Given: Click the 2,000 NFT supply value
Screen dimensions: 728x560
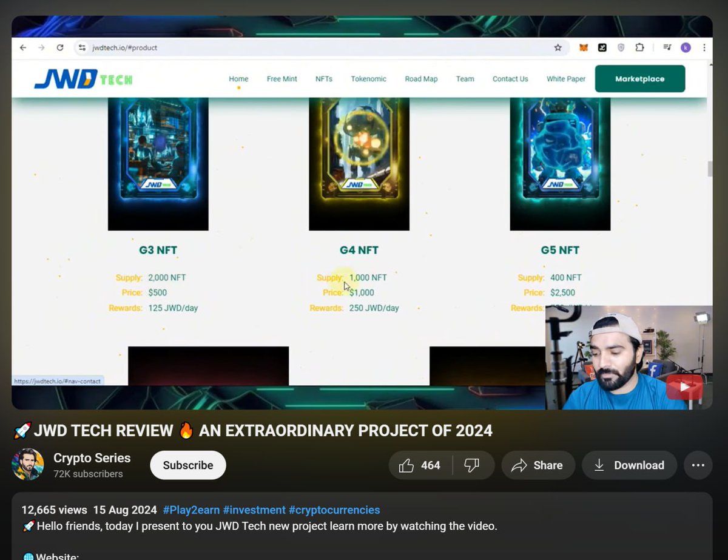Looking at the screenshot, I should (167, 278).
